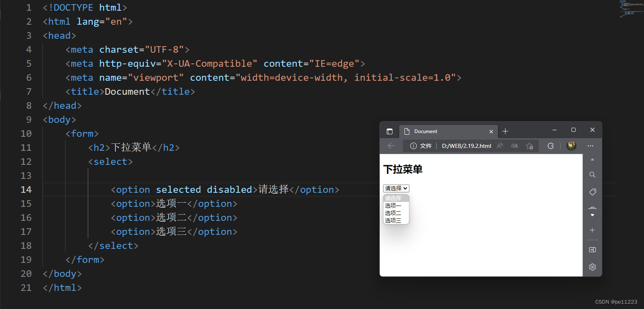Choose 选项三 from the dropdown list

tap(396, 220)
